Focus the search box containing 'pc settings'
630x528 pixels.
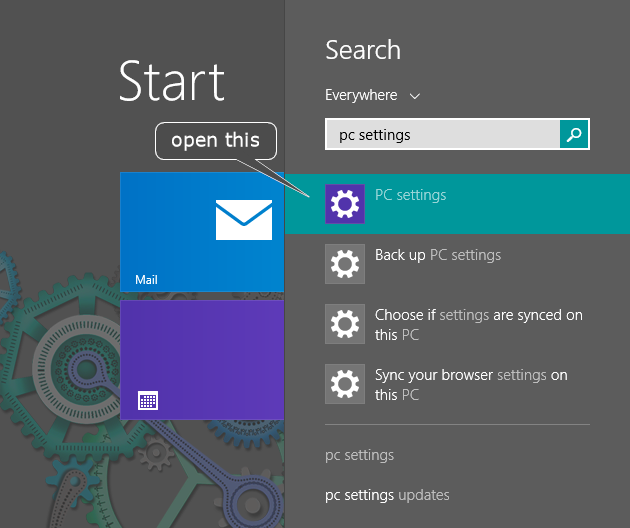click(x=442, y=134)
